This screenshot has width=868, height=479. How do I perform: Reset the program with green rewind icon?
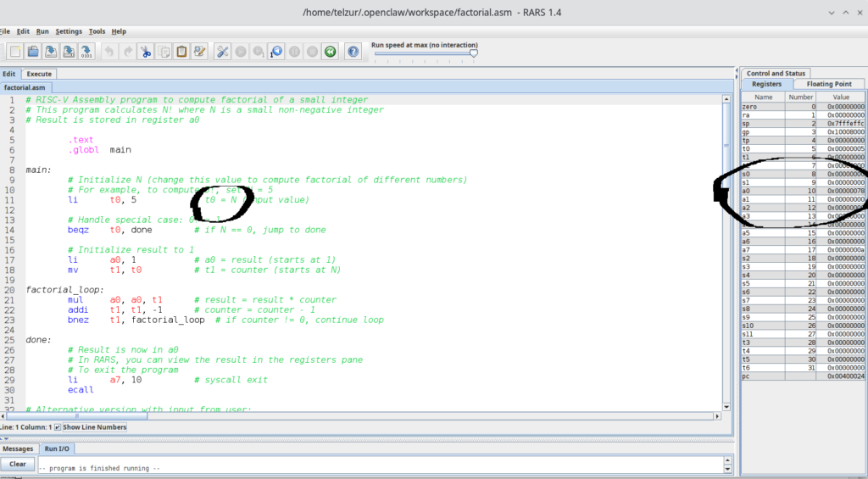tap(330, 52)
